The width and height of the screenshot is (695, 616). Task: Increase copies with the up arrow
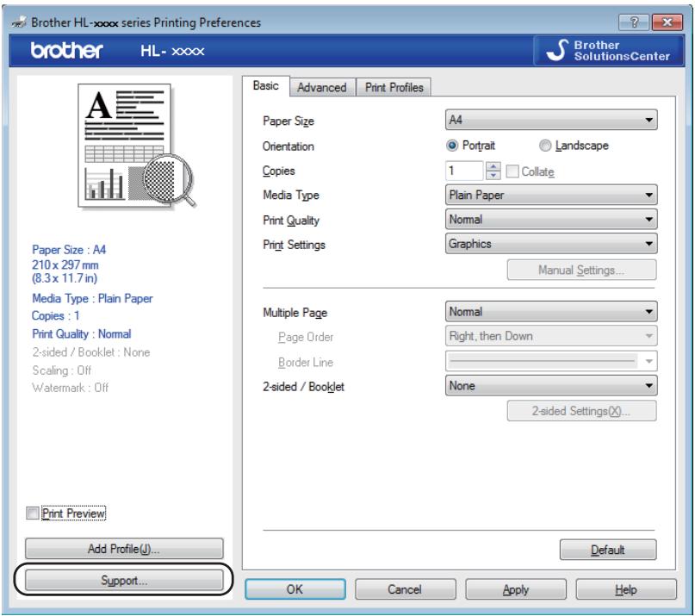click(x=493, y=166)
